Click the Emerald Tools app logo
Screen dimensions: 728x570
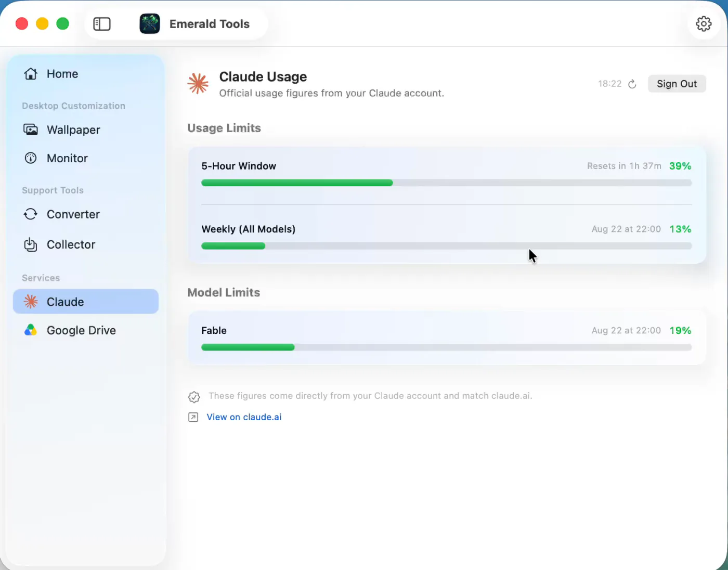tap(150, 24)
